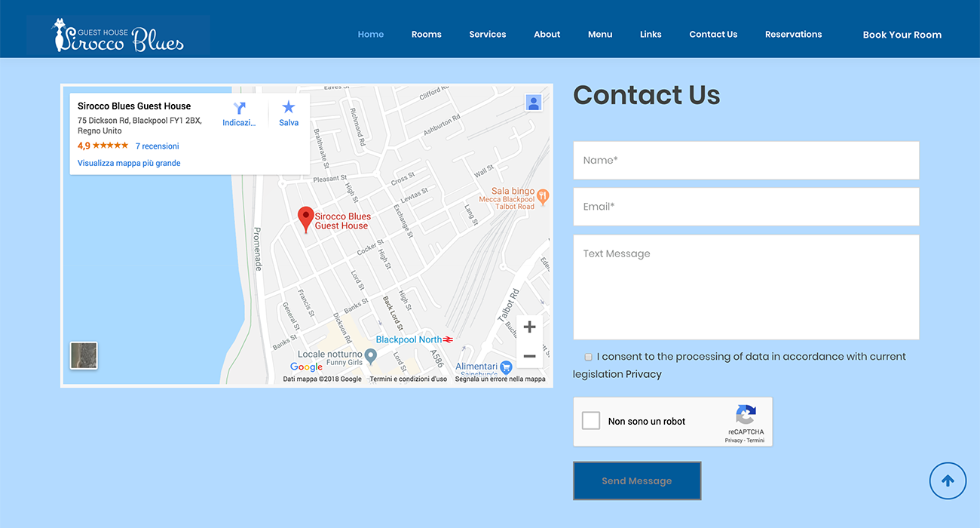This screenshot has width=980, height=528.
Task: Zoom out the map with minus button
Action: tap(529, 356)
